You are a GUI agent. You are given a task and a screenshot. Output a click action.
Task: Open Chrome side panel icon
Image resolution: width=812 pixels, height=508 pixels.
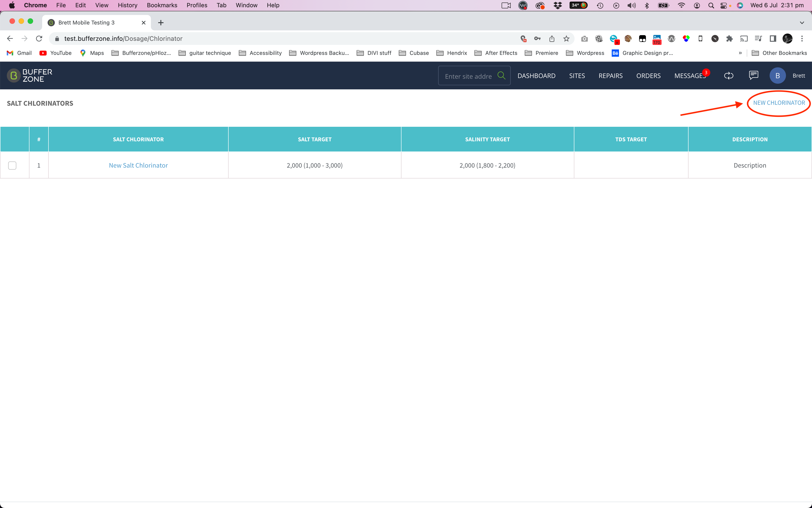(x=773, y=39)
